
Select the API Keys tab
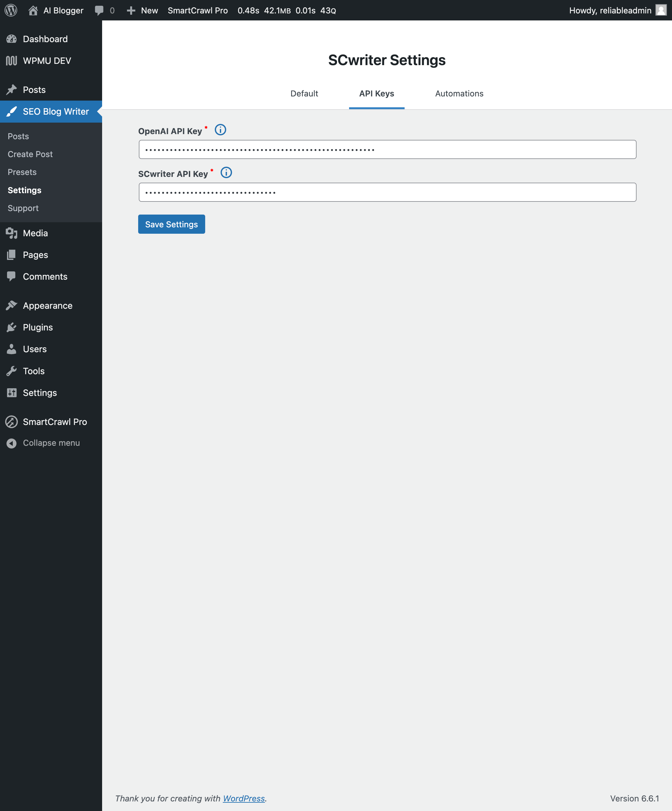coord(377,94)
